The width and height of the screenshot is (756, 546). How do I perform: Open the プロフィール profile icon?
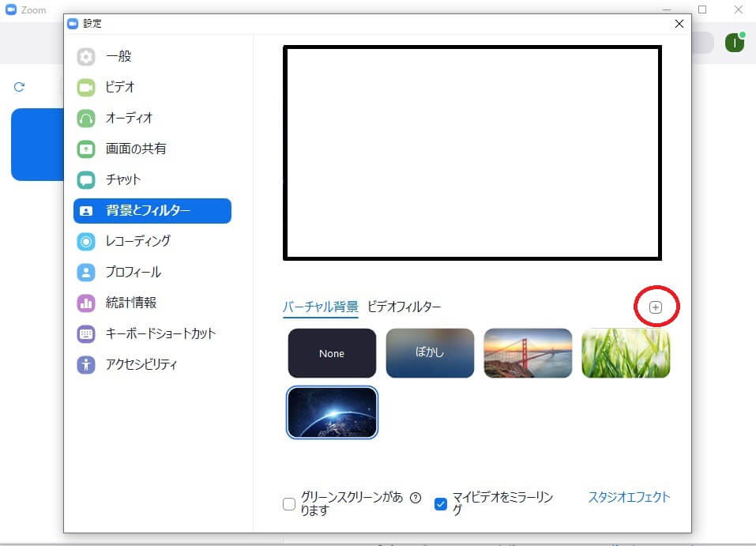click(86, 273)
